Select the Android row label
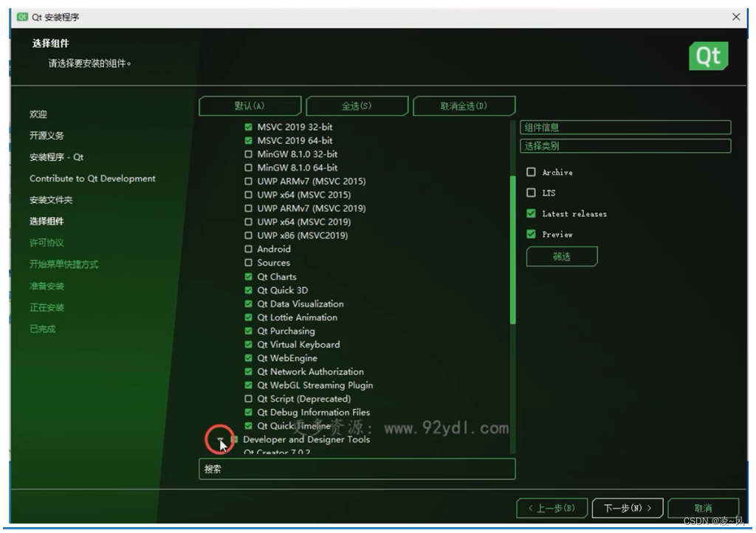 pyautogui.click(x=274, y=249)
